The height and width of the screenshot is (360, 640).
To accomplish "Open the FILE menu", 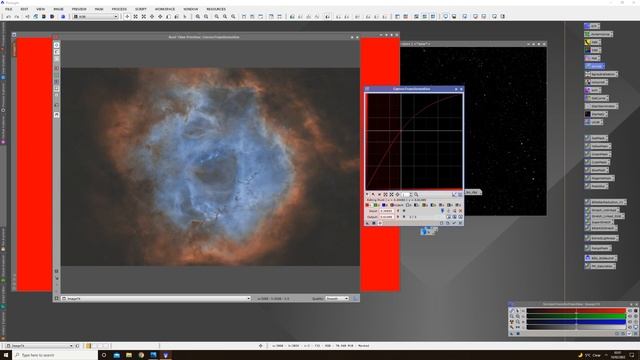I will tap(8, 9).
